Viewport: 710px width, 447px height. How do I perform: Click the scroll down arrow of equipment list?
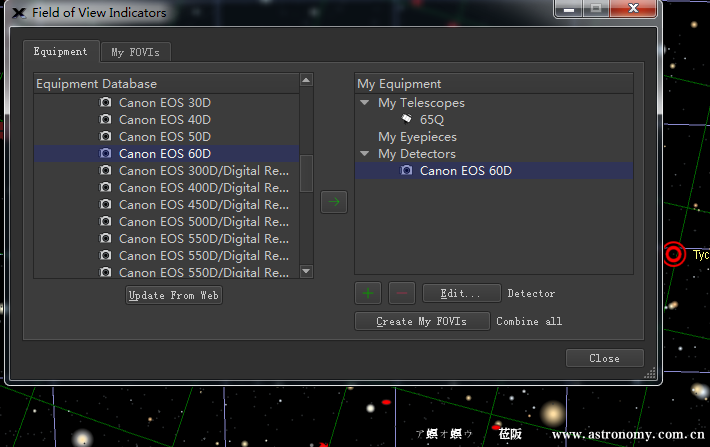(x=307, y=271)
